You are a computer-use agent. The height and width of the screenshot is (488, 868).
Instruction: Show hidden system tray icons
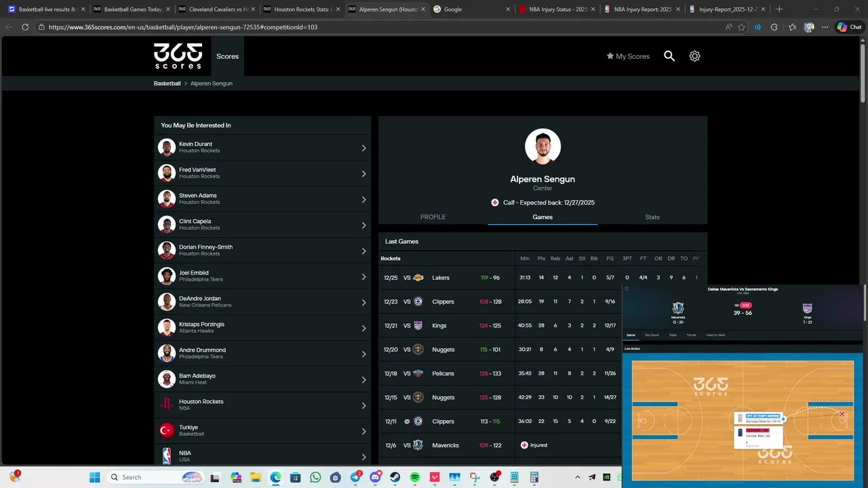(578, 477)
